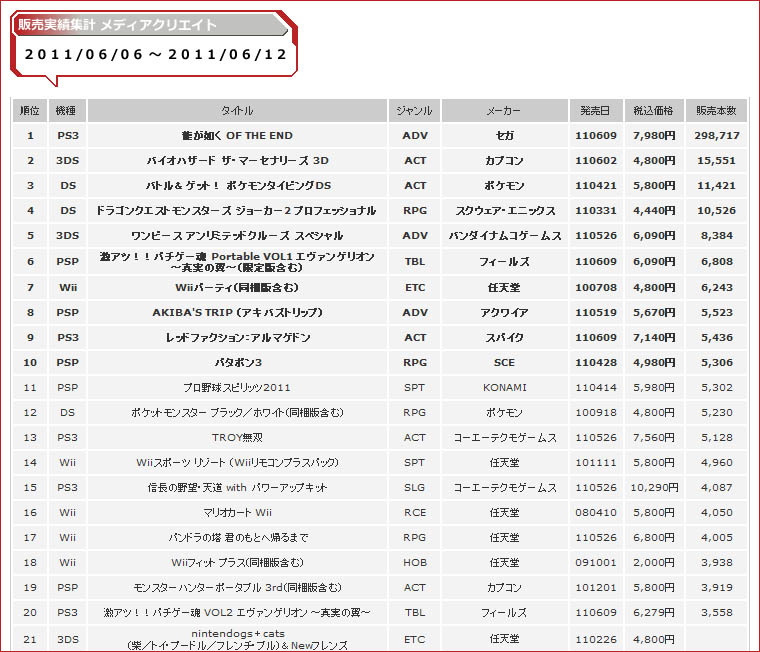Click price 7,980円 in rank 1 row

click(654, 136)
